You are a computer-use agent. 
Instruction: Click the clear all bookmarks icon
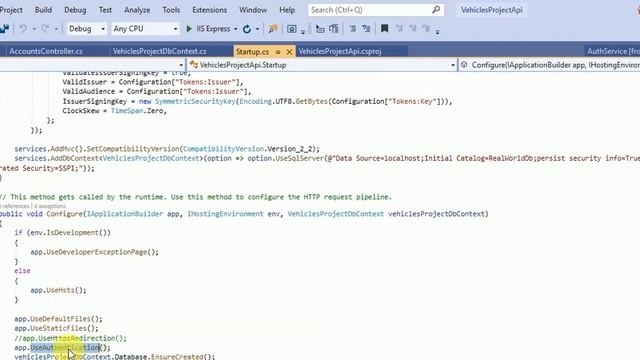pyautogui.click(x=426, y=28)
